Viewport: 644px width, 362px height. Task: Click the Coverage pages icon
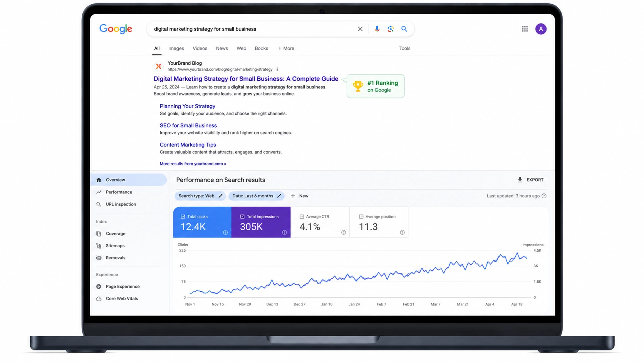coord(99,234)
